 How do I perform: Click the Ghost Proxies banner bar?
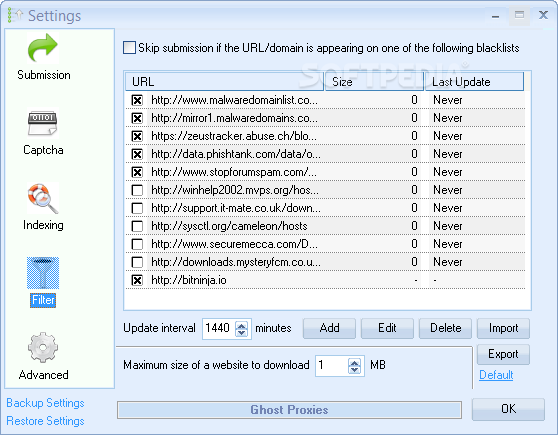(x=289, y=410)
